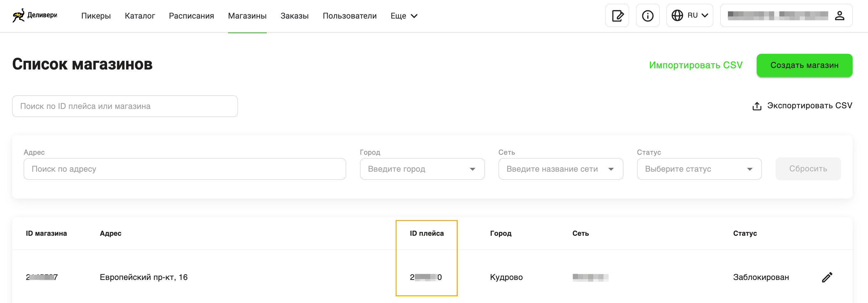Select the Магазины tab
868x303 pixels.
coord(247,16)
